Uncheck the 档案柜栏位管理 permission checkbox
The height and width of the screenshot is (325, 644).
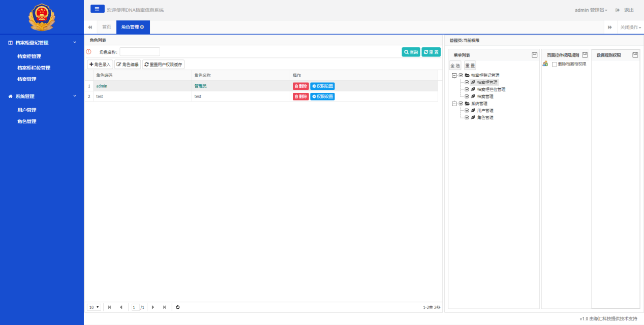click(467, 89)
